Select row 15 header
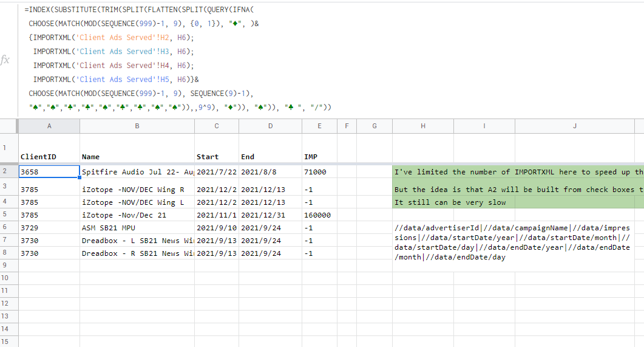Viewport: 644px width, 347px height. [x=9, y=342]
